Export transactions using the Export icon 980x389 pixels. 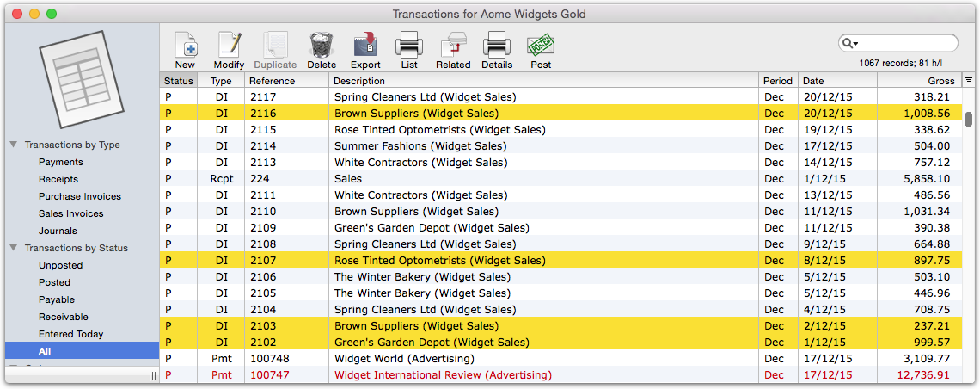pyautogui.click(x=365, y=50)
